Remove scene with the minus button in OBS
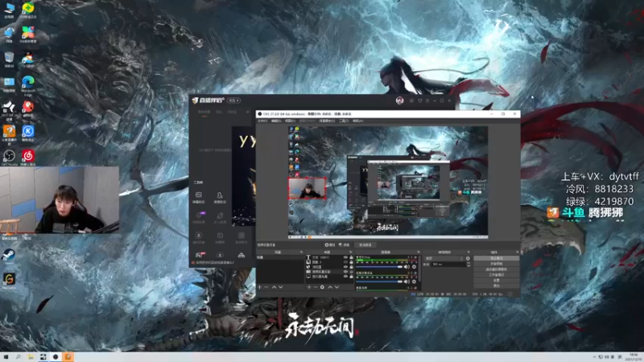Image resolution: width=644 pixels, height=362 pixels. pos(266,287)
